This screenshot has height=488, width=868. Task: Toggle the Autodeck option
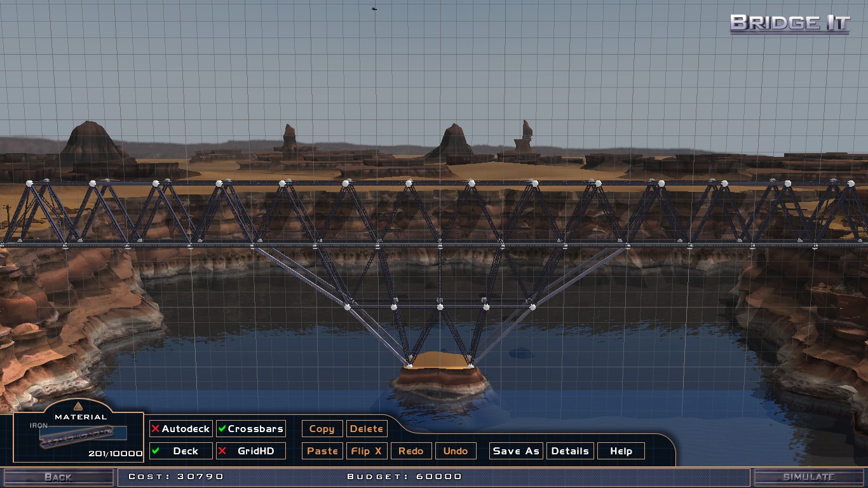181,429
